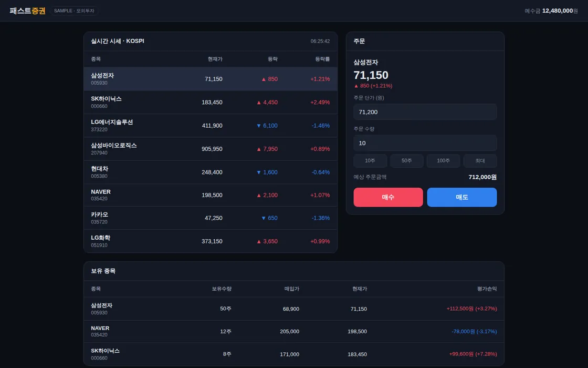Click the 등락률 column header

point(322,59)
